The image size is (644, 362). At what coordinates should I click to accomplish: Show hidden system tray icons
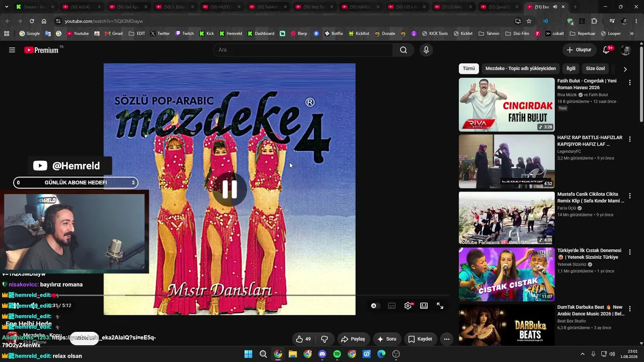[583, 354]
